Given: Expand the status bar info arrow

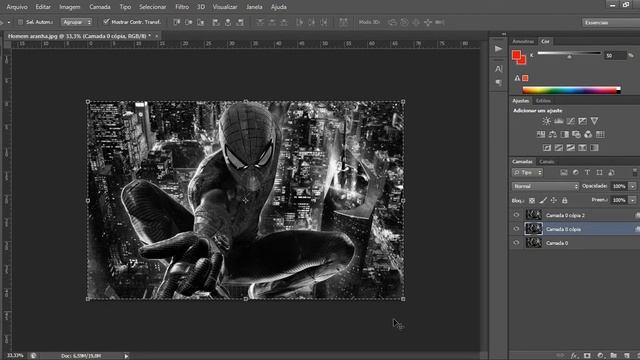Looking at the screenshot, I should [126, 356].
